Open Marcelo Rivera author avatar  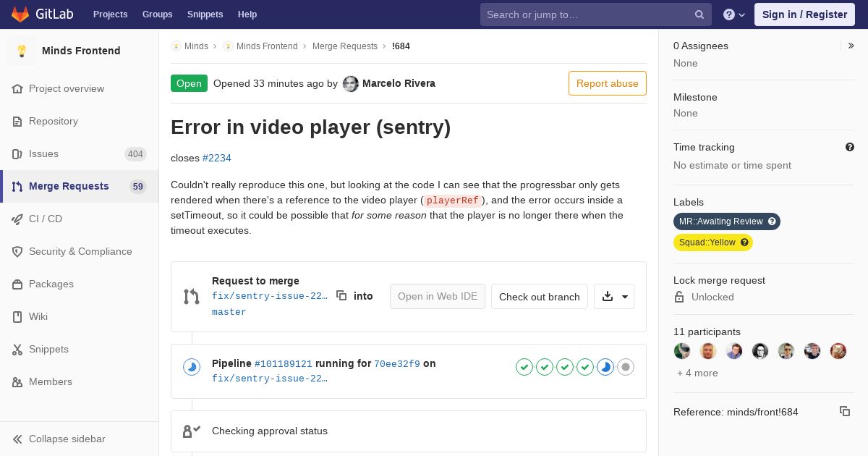click(351, 84)
